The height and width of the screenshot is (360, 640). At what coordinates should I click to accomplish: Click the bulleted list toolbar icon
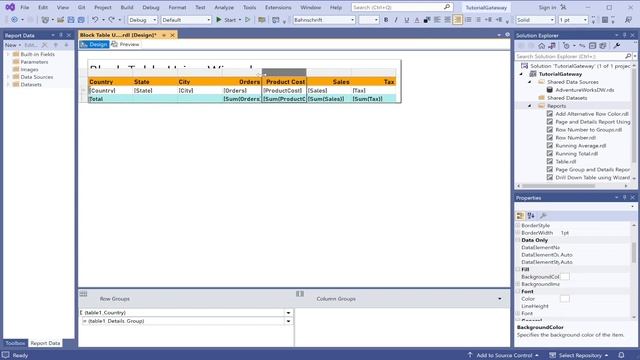[468, 20]
